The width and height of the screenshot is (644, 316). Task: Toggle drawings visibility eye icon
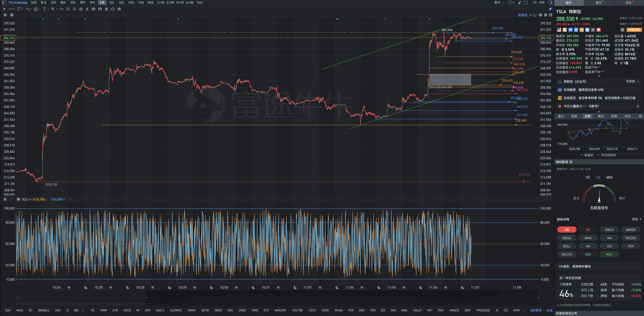tap(93, 9)
